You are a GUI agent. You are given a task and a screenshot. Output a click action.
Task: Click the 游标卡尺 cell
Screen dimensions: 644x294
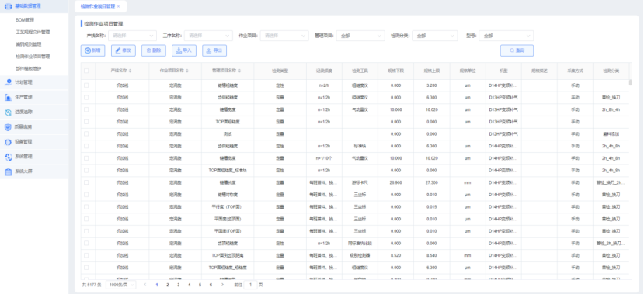(360, 182)
